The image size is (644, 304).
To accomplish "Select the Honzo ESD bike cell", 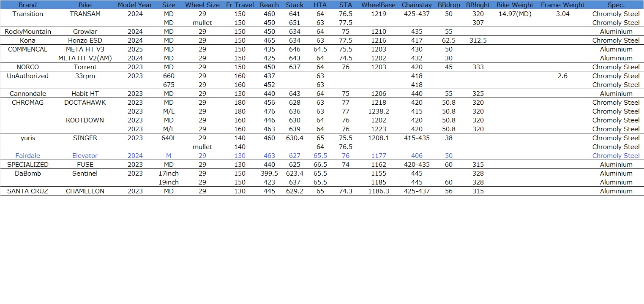I will click(85, 41).
